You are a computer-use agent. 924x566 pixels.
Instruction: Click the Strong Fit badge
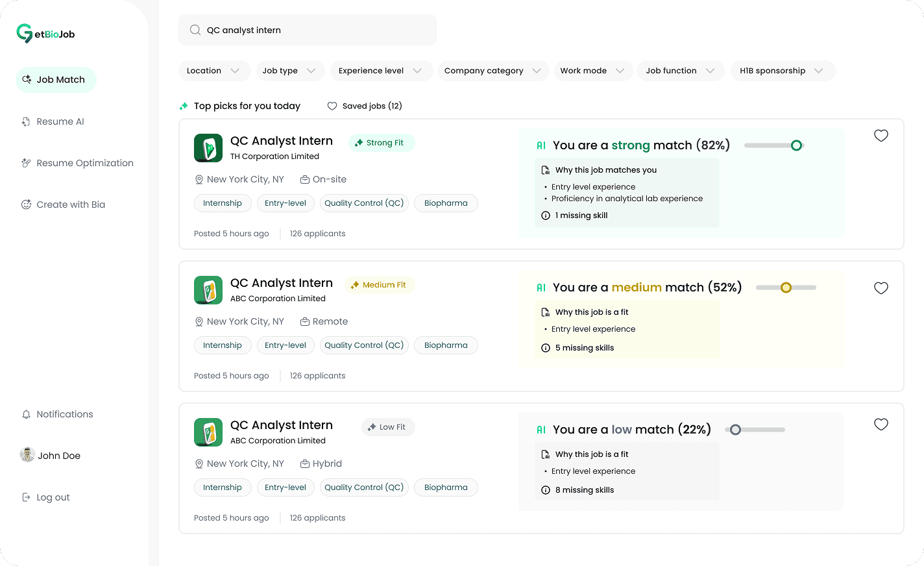click(382, 143)
